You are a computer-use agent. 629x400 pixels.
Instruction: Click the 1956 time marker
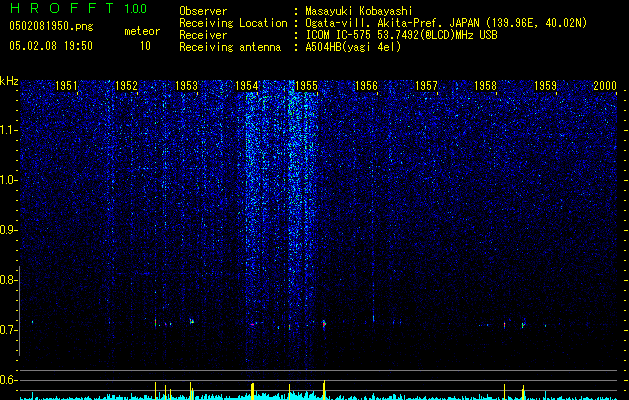pos(366,86)
